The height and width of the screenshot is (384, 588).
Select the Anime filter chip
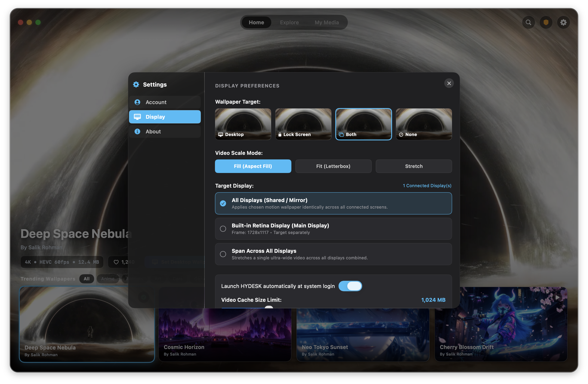pos(108,279)
